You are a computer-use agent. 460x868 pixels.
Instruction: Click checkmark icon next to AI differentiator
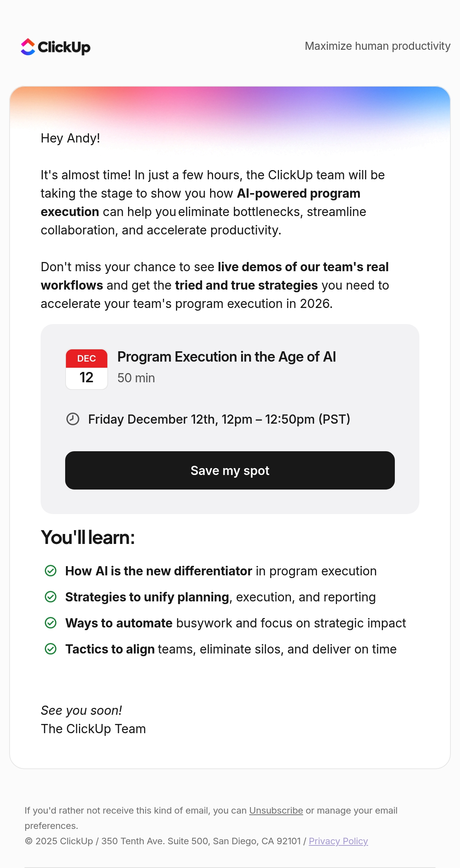[51, 571]
